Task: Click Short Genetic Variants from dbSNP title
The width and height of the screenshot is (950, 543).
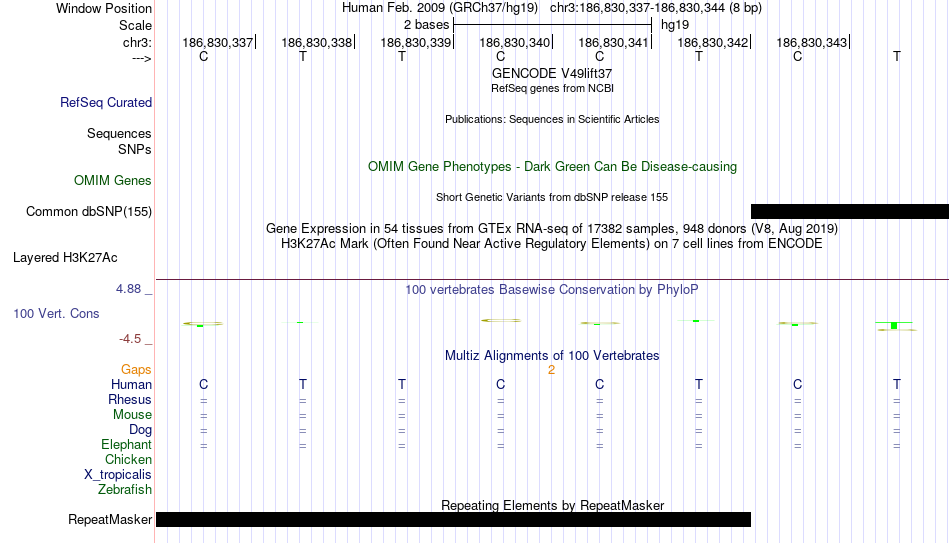Action: click(x=552, y=198)
